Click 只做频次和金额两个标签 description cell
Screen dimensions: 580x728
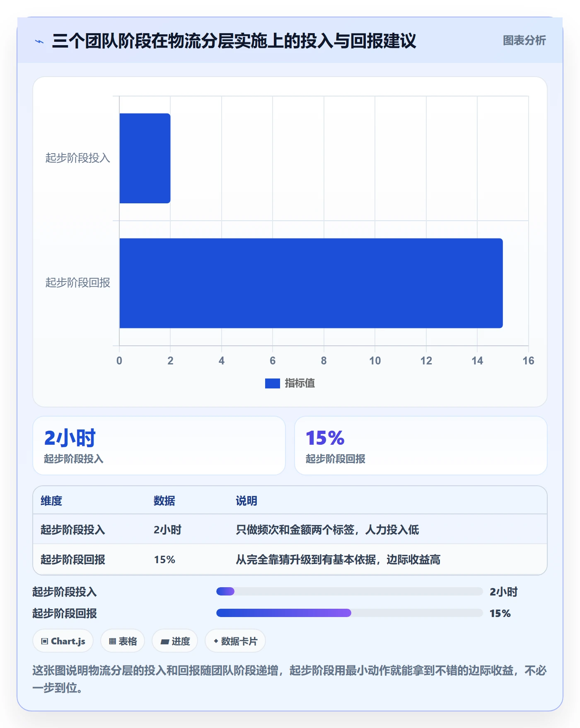(x=327, y=530)
